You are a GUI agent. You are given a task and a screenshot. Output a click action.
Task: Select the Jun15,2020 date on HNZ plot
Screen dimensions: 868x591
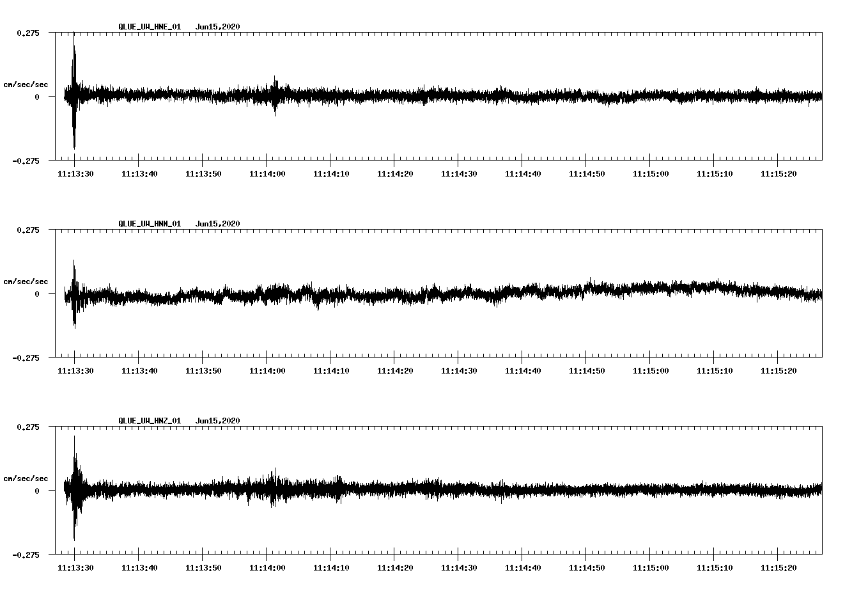click(x=218, y=421)
